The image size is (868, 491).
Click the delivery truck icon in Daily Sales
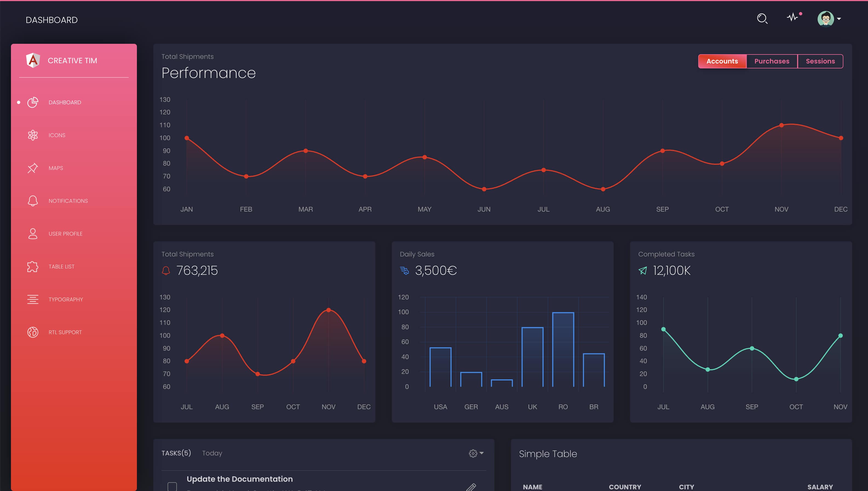click(404, 270)
